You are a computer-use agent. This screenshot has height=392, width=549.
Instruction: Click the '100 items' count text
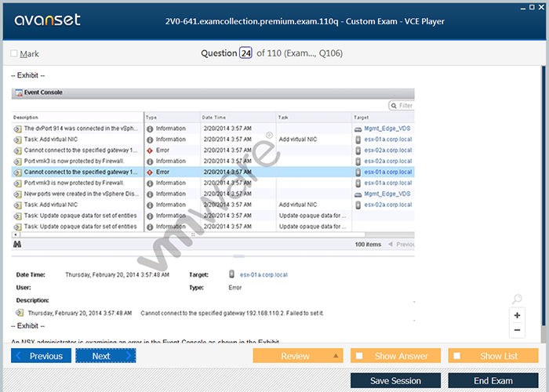pyautogui.click(x=368, y=245)
